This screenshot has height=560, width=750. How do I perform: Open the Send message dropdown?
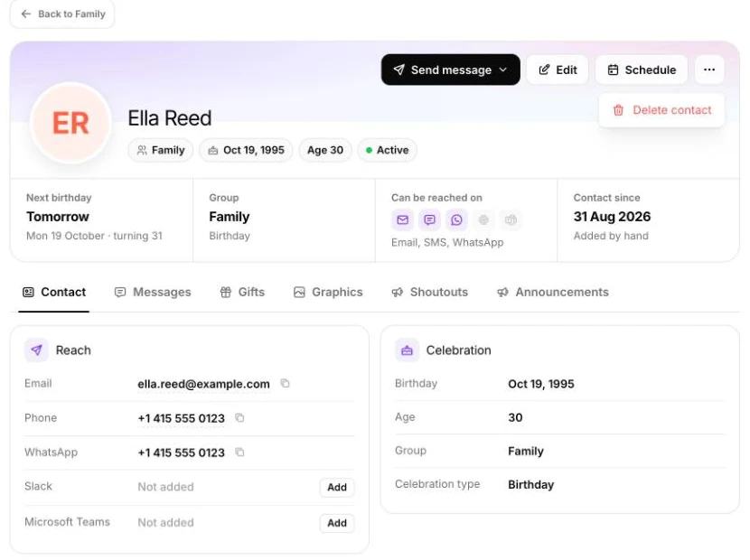(x=450, y=70)
